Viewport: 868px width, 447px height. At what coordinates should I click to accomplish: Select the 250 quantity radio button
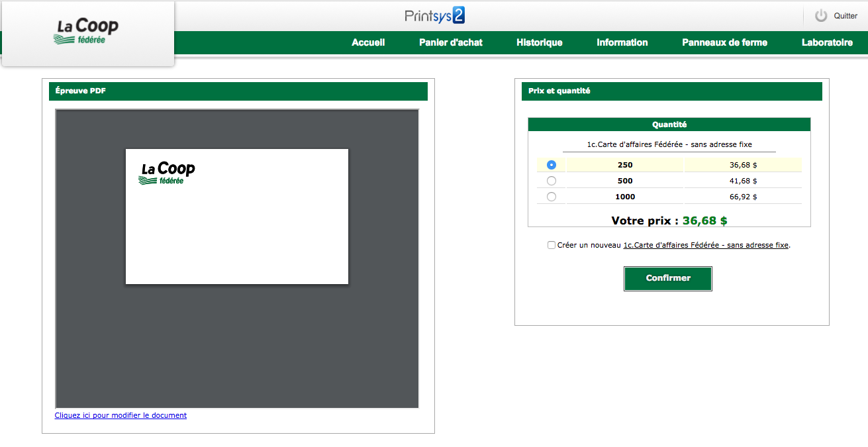[x=552, y=165]
